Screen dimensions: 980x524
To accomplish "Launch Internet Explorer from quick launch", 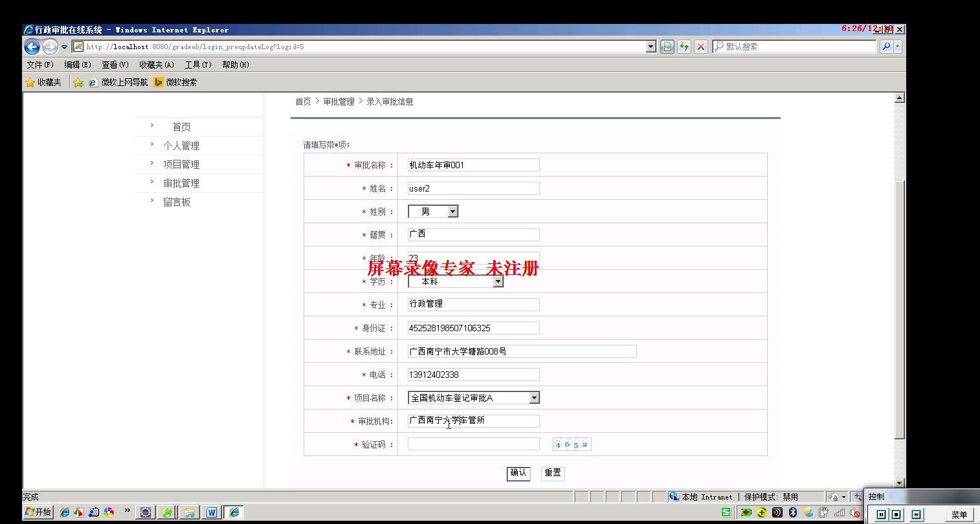I will point(65,512).
